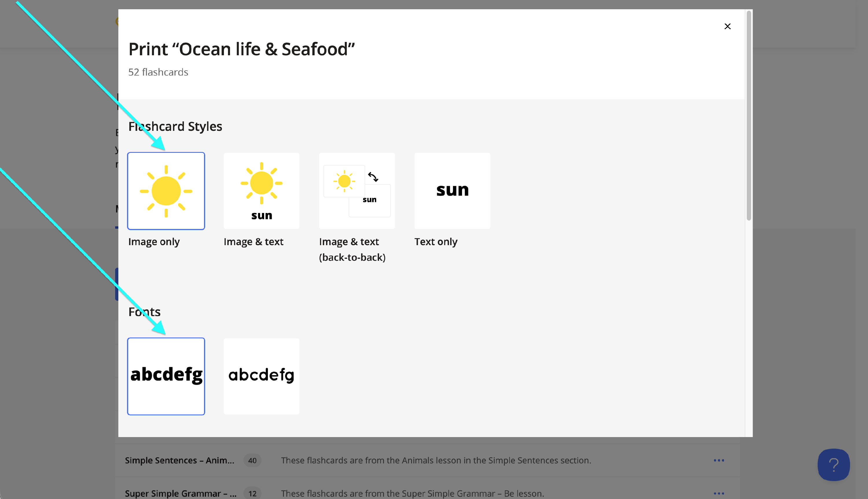This screenshot has width=868, height=499.
Task: Click the sun icon in Image only card
Action: [x=166, y=191]
